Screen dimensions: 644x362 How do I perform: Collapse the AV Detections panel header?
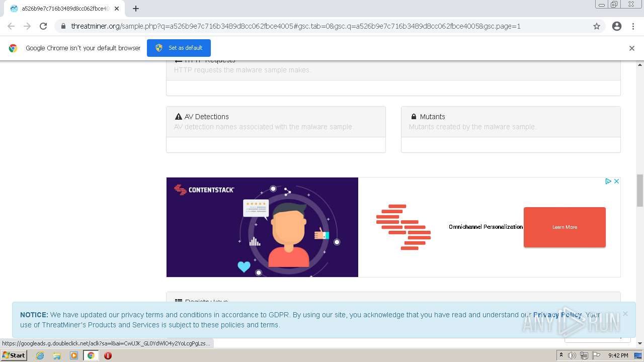pos(276,121)
